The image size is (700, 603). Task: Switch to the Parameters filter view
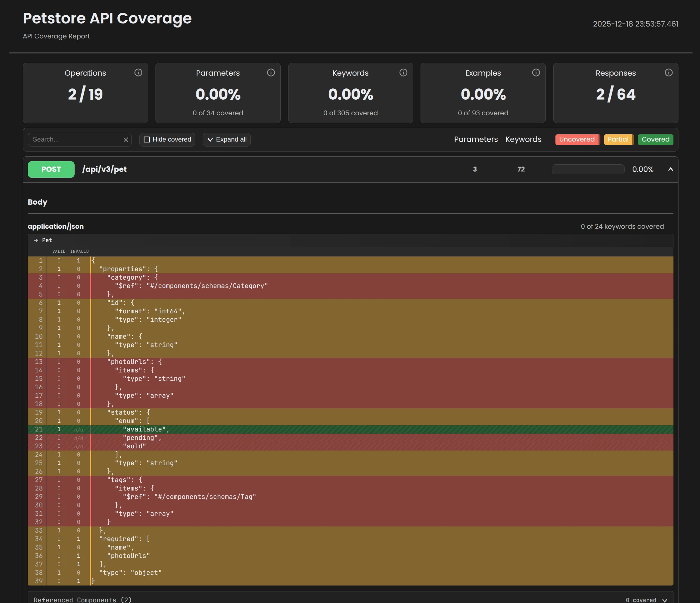pos(476,139)
